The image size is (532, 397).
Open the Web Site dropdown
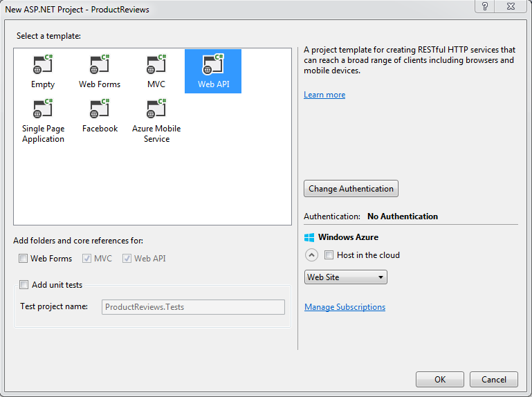point(345,277)
